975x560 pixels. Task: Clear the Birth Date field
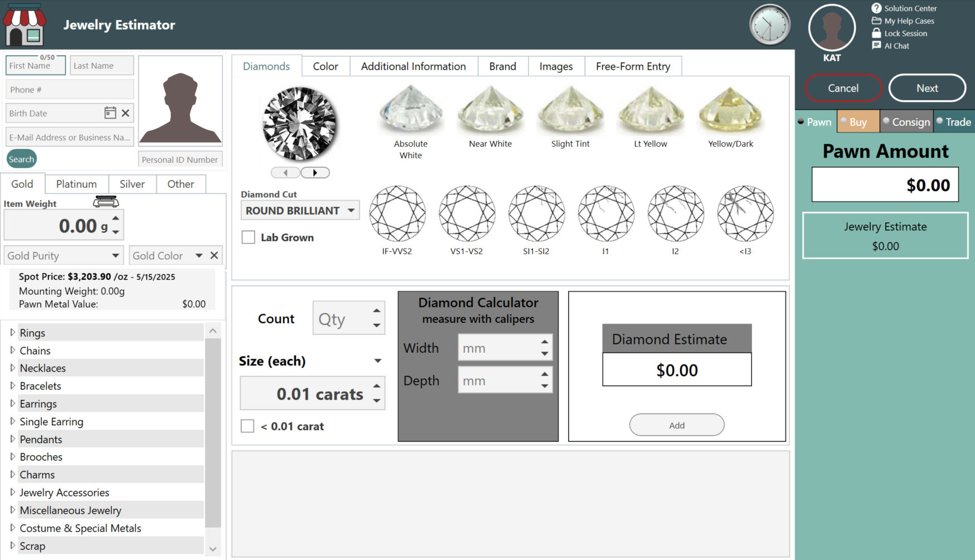coord(125,113)
